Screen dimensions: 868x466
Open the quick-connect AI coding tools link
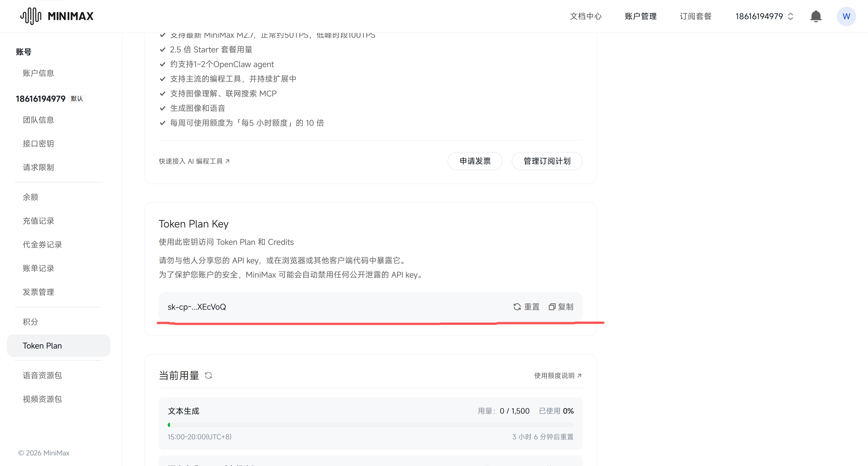click(x=194, y=161)
